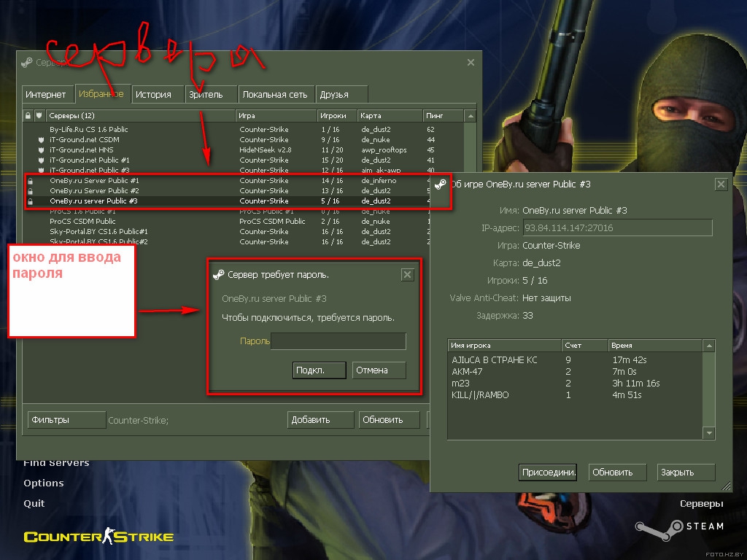Click the Пароль password input field
The width and height of the screenshot is (747, 560).
(x=338, y=341)
